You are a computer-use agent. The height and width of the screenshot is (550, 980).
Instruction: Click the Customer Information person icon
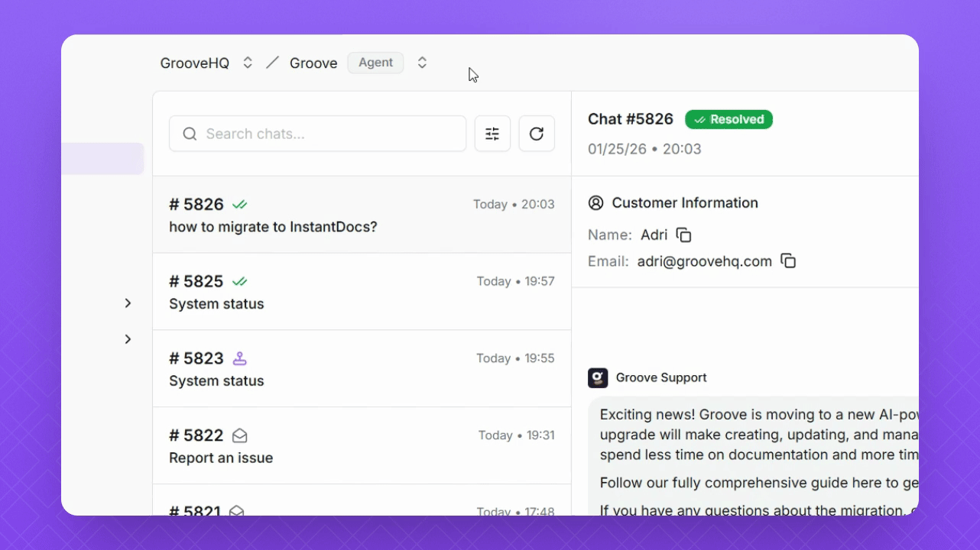pyautogui.click(x=596, y=202)
